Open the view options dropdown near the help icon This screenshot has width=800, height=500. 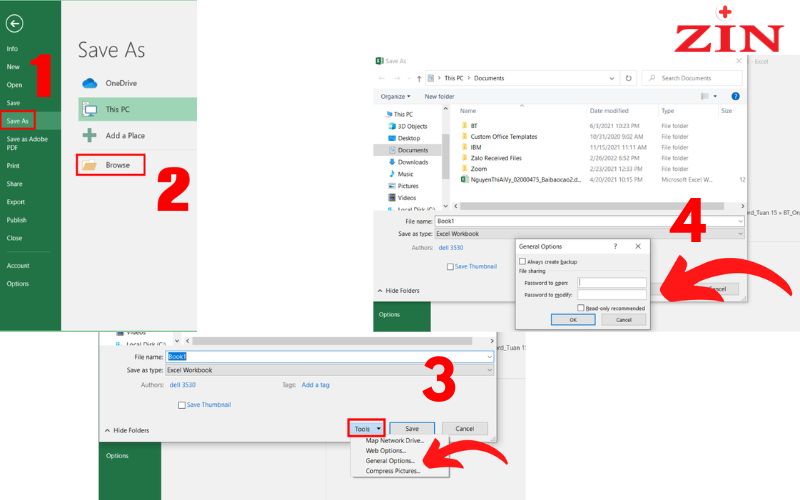click(x=716, y=96)
